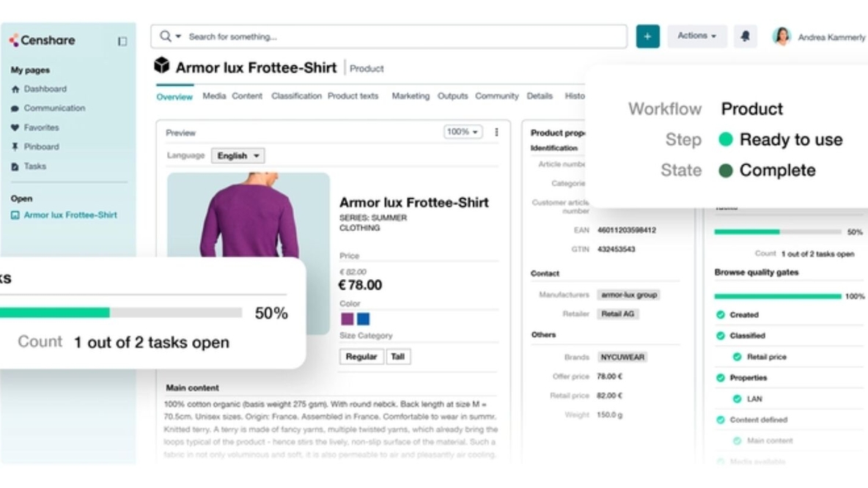Click the Pinboard pin icon

click(x=15, y=147)
